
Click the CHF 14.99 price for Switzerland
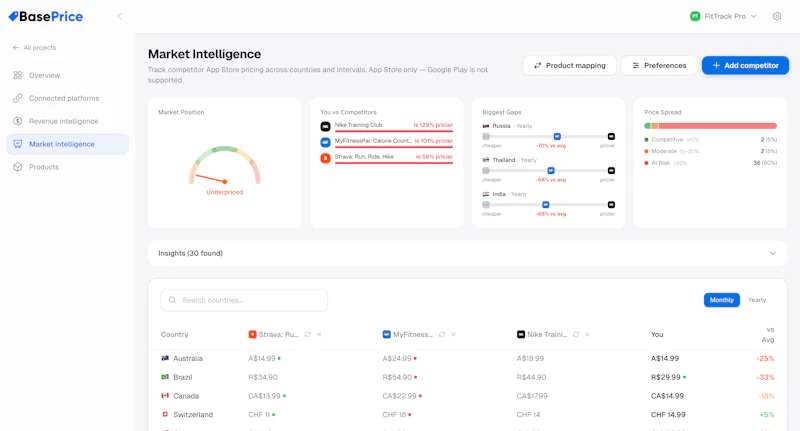pos(668,415)
